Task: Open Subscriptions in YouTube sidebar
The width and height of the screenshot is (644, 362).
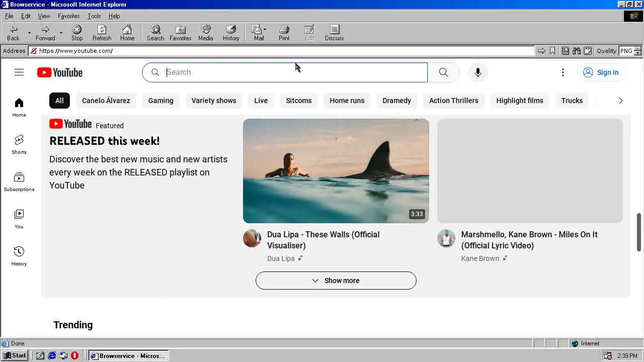Action: [19, 182]
